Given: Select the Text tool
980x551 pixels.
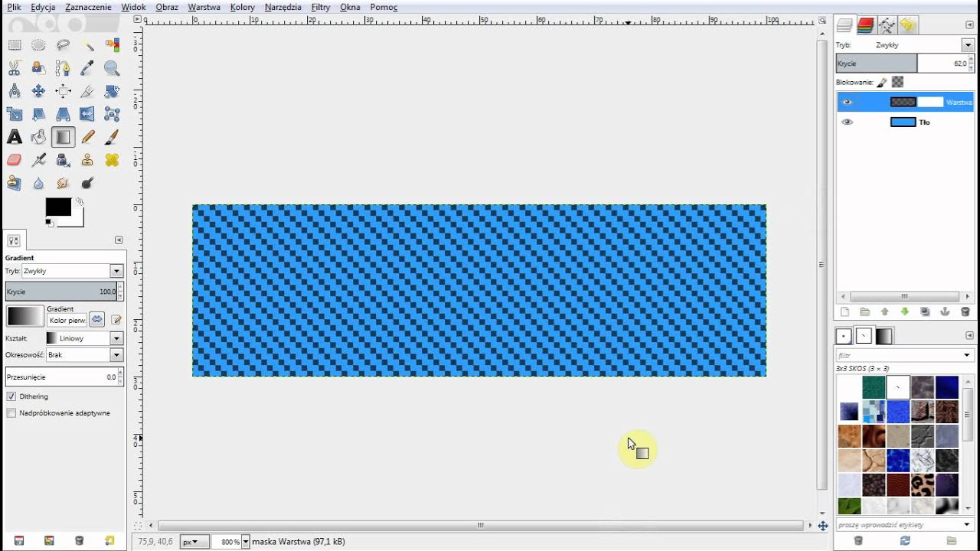Looking at the screenshot, I should 15,137.
